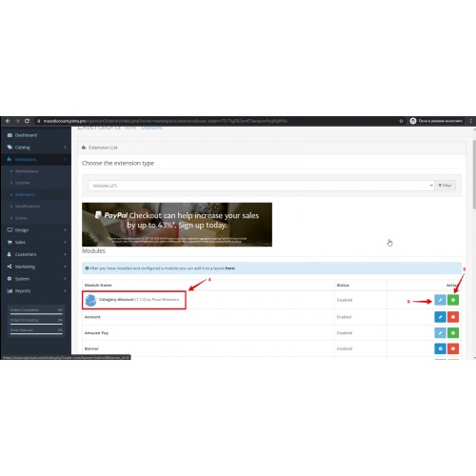The width and height of the screenshot is (476, 476).
Task: Edit the Amazon Pay module
Action: click(440, 333)
